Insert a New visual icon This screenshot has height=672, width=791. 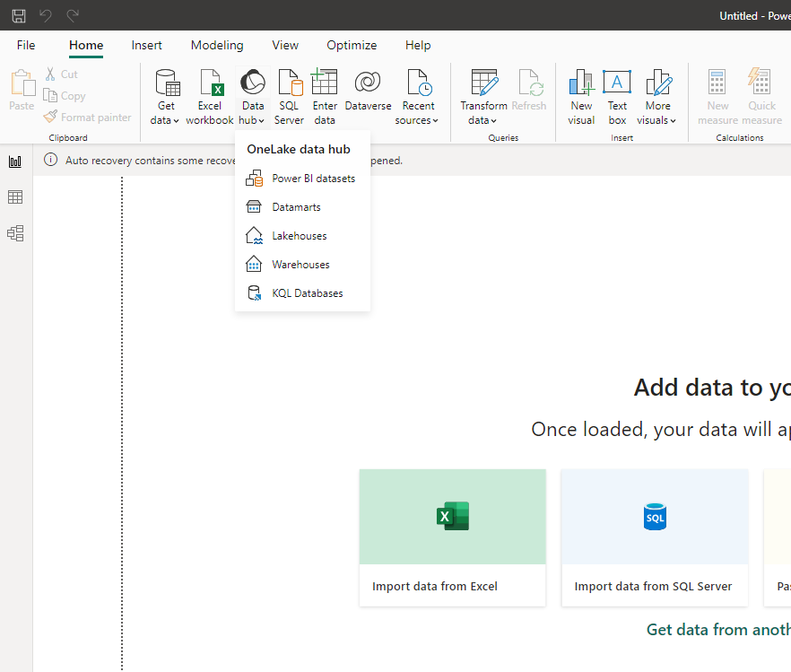click(x=582, y=83)
